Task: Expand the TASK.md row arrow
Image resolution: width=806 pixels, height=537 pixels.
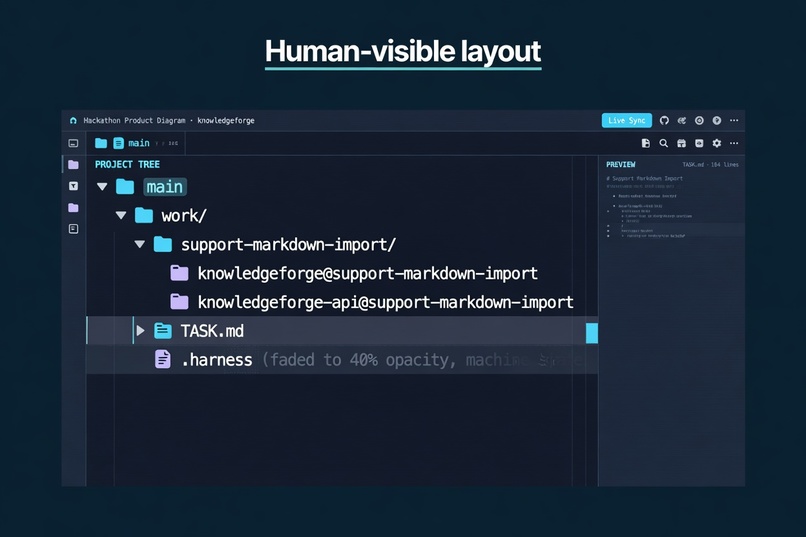Action: coord(140,330)
